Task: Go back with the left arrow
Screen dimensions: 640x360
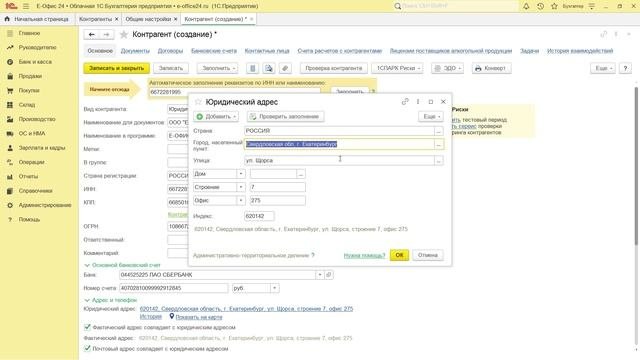Action: 91,35
